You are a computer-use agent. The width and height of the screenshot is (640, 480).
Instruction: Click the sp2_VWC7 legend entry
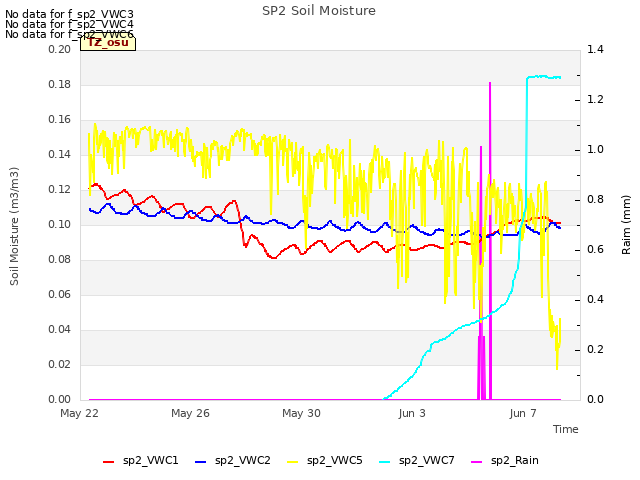pos(417,461)
